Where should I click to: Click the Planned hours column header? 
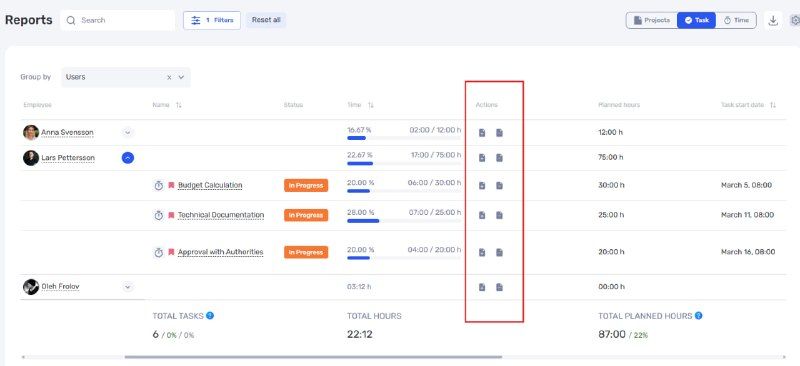coord(619,105)
